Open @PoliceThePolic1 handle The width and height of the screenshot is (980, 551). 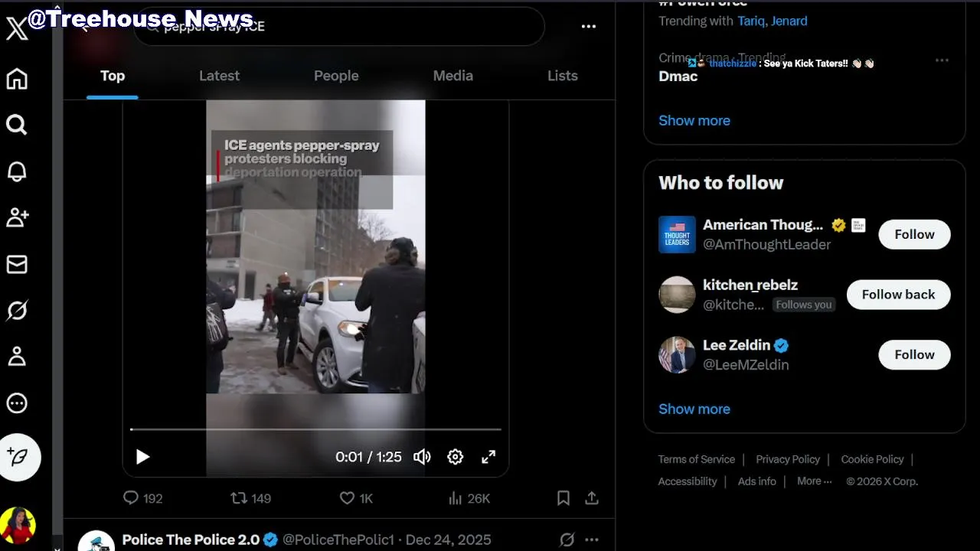pyautogui.click(x=338, y=540)
